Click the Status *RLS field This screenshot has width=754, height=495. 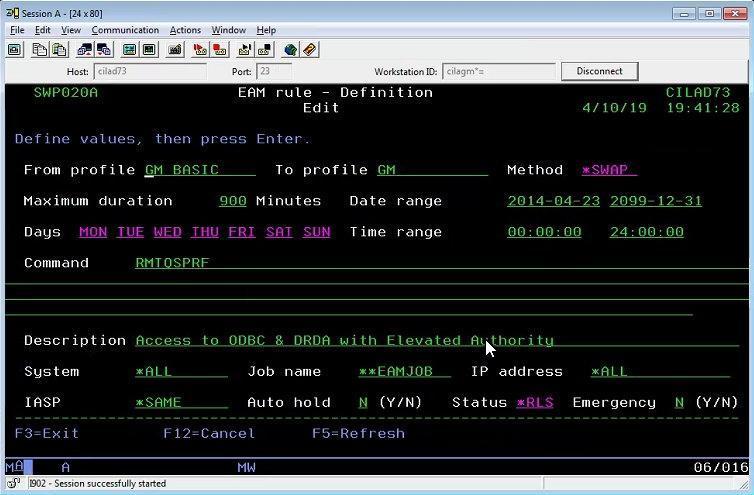click(535, 402)
